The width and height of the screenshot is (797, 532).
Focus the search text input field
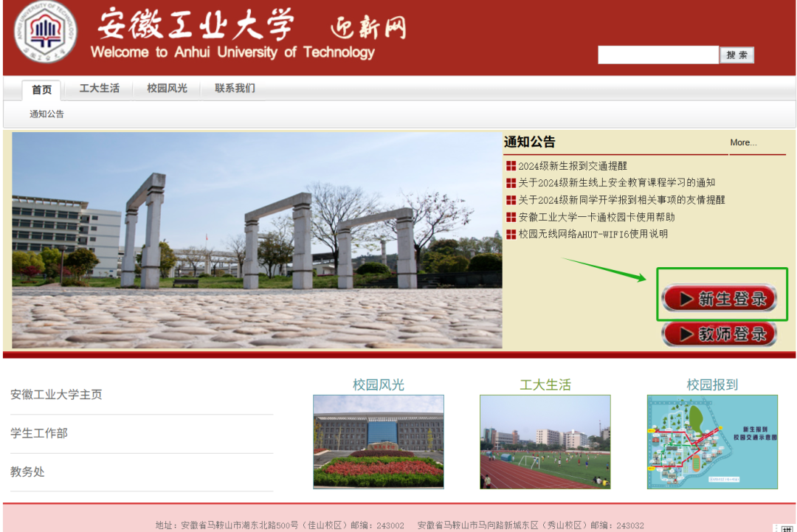click(658, 55)
